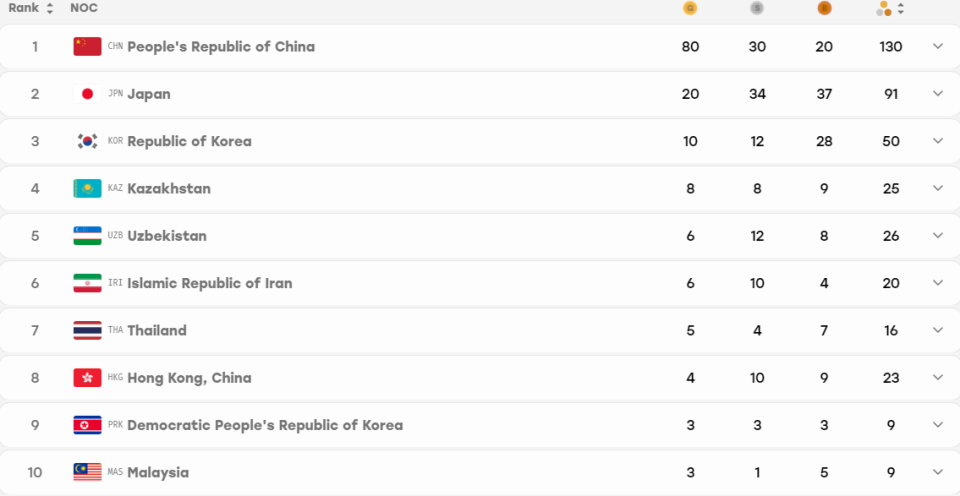
Task: Click the silver medal column icon
Action: pyautogui.click(x=757, y=9)
